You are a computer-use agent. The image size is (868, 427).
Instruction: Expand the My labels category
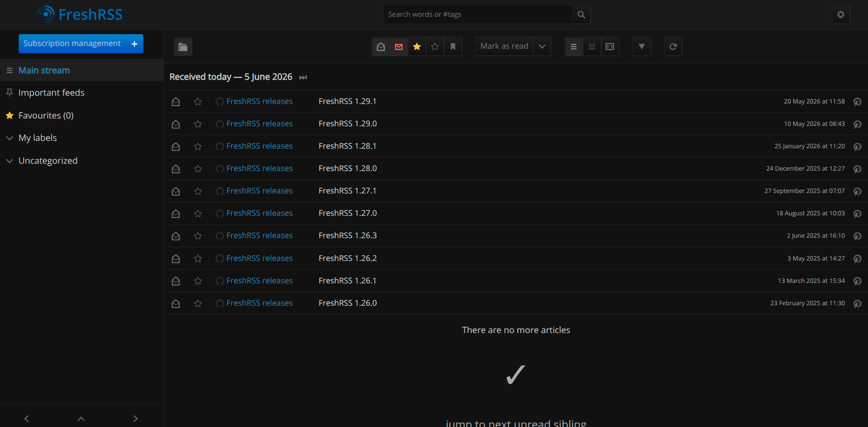coord(9,138)
